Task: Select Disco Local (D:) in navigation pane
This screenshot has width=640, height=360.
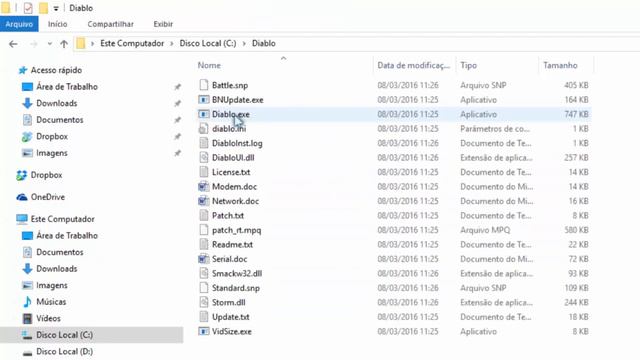Action: coord(64,351)
